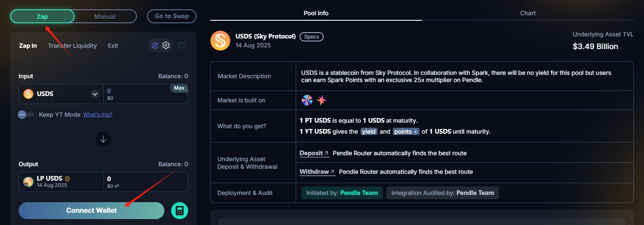Click the Sky protocol rainbow icon
Image resolution: width=644 pixels, height=225 pixels.
coord(307,100)
